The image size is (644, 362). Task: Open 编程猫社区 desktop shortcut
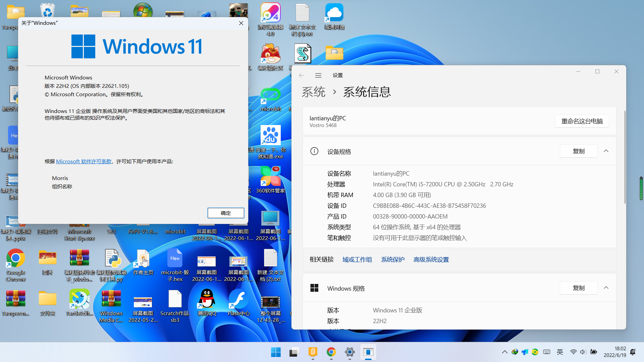click(270, 57)
